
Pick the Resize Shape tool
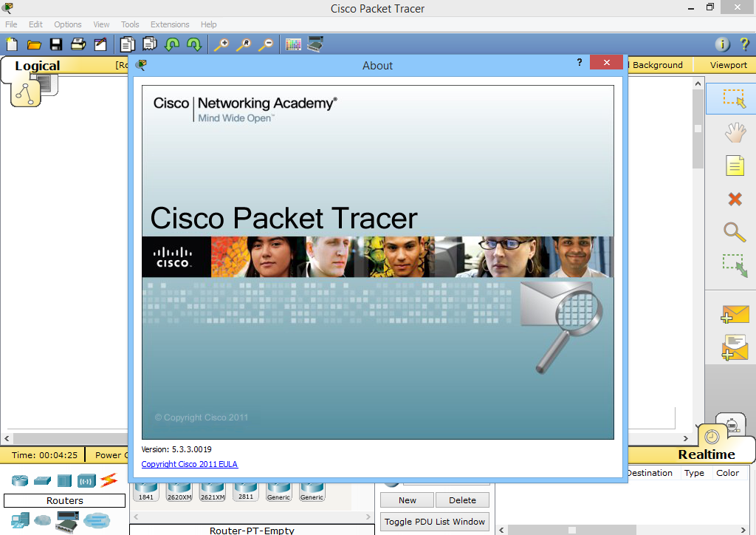[735, 265]
